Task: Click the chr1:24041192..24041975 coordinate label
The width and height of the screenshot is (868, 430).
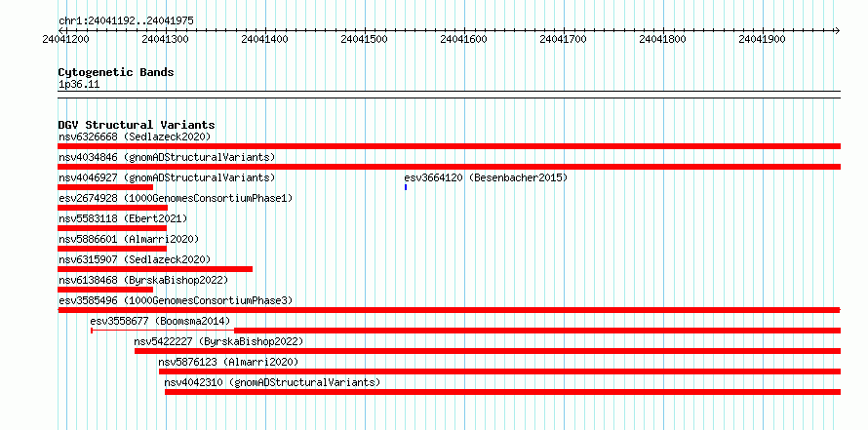Action: [x=126, y=21]
